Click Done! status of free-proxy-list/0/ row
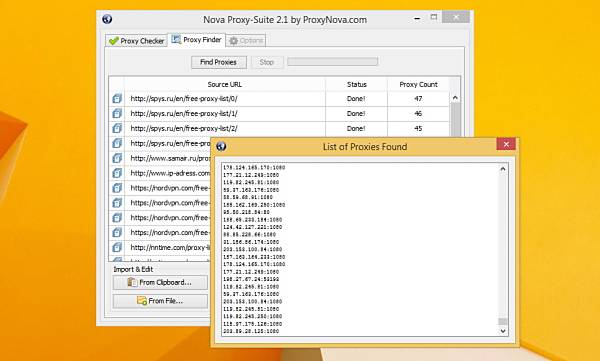 [356, 98]
